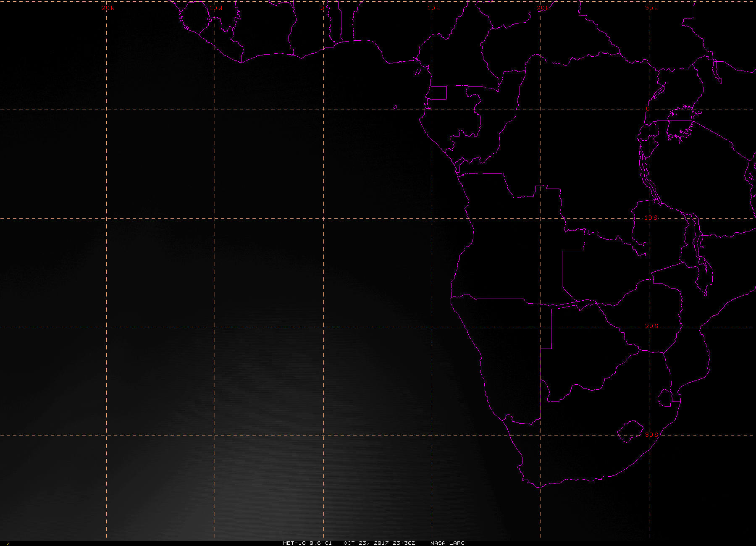Select the 20S latitude label

651,326
